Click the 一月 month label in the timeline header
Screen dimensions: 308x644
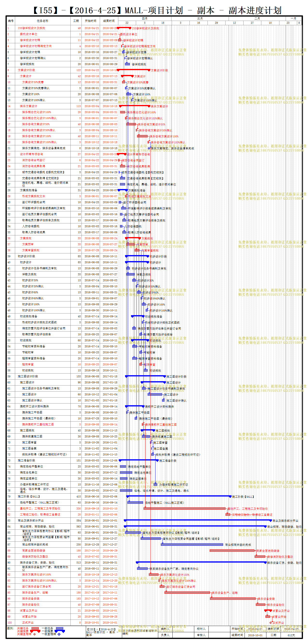(x=294, y=18)
